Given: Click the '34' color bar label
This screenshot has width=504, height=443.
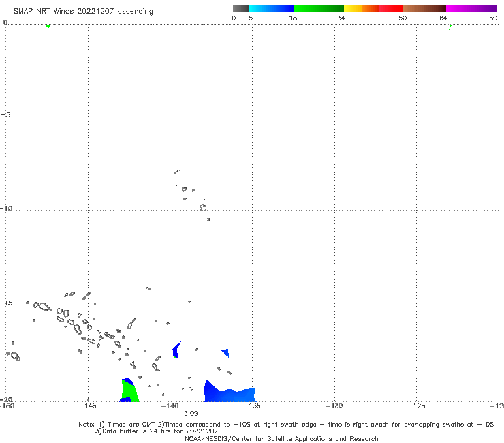Looking at the screenshot, I should [341, 18].
